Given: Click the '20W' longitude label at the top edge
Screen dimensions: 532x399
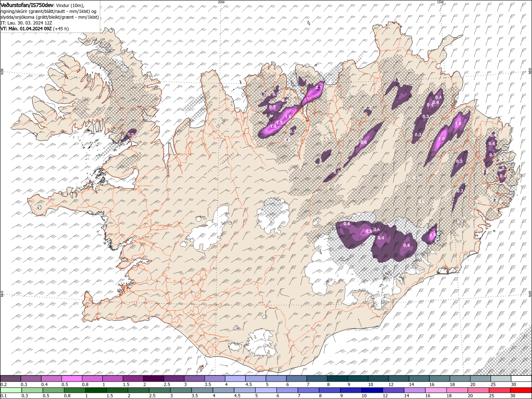Looking at the screenshot, I should [x=221, y=2].
